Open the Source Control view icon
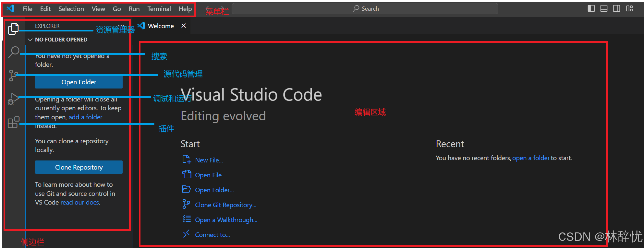644x248 pixels. tap(13, 75)
